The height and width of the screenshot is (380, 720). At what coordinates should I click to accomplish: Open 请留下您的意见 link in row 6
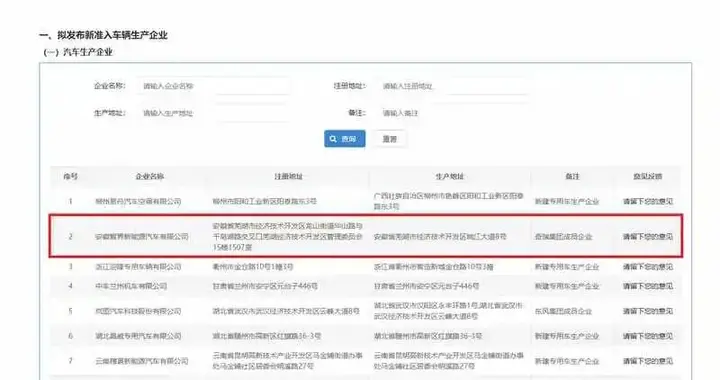coord(648,336)
